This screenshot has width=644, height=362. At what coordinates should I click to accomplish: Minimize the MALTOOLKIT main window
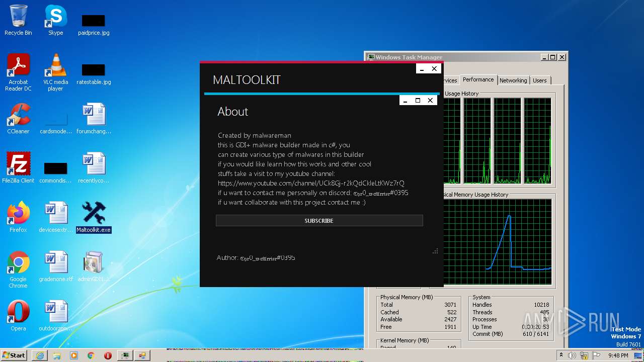pos(422,69)
